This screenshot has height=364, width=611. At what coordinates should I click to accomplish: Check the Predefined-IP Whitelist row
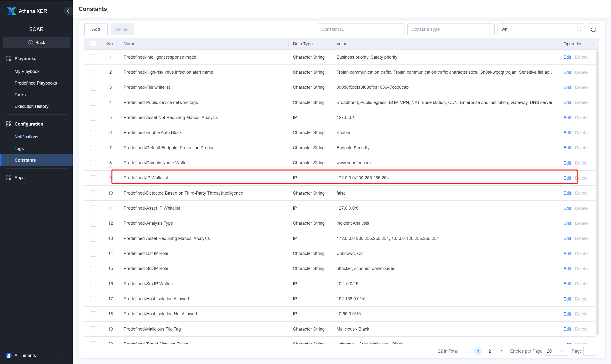coord(93,178)
